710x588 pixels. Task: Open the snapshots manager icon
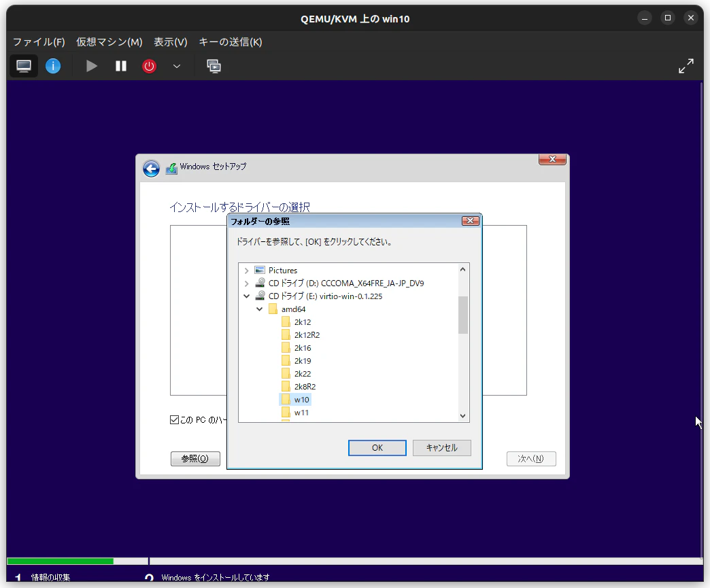[214, 66]
